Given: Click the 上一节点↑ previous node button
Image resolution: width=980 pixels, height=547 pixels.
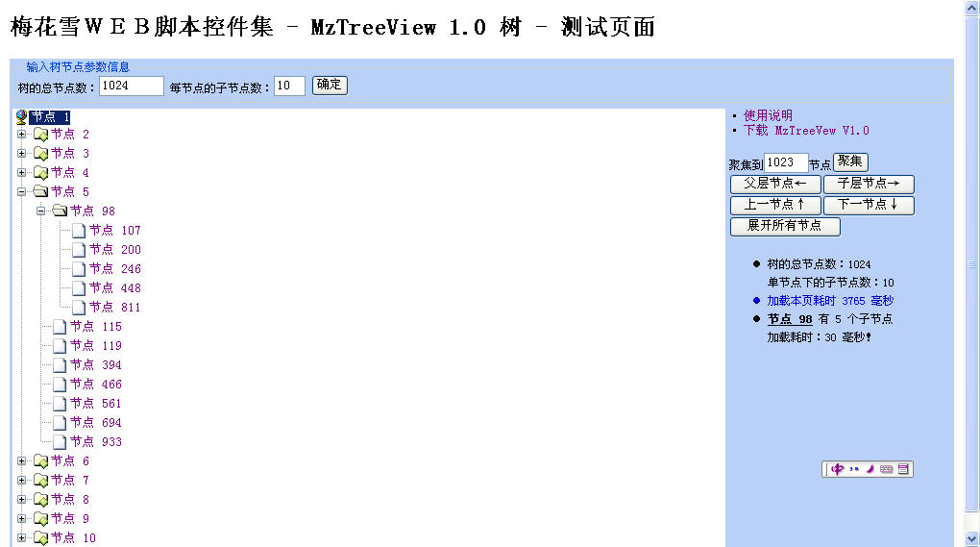Looking at the screenshot, I should (x=775, y=205).
